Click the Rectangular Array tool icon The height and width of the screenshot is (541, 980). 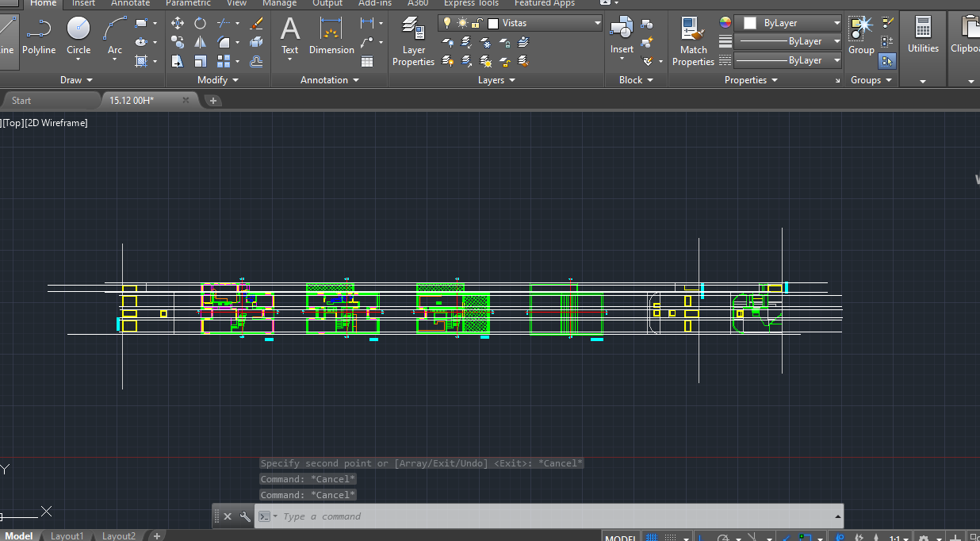pos(224,61)
